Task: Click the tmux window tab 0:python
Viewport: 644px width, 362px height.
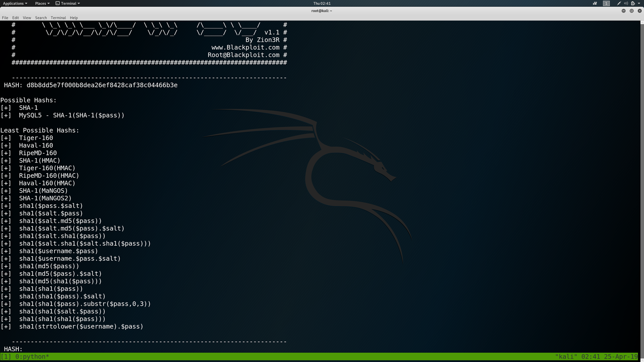Action: 32,357
